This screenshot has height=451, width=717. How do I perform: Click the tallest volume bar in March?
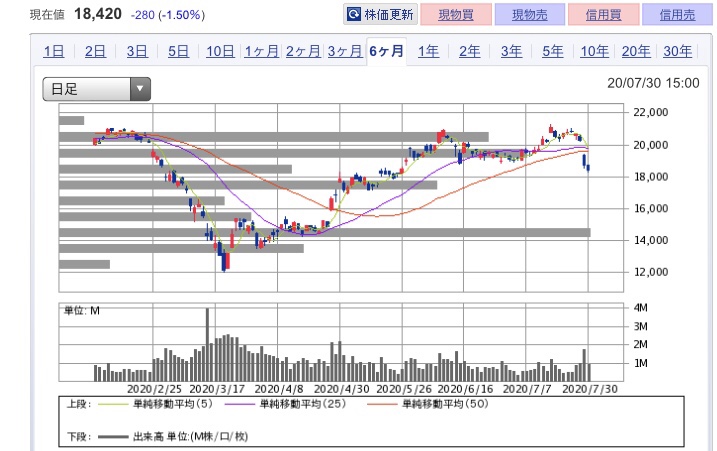point(207,344)
